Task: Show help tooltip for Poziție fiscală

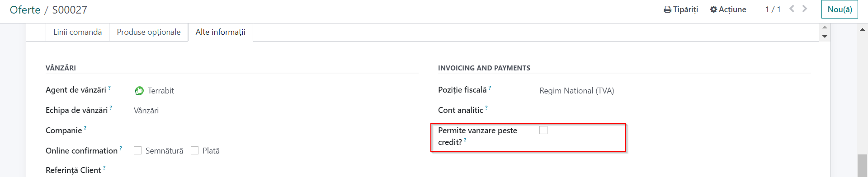Action: click(x=490, y=88)
